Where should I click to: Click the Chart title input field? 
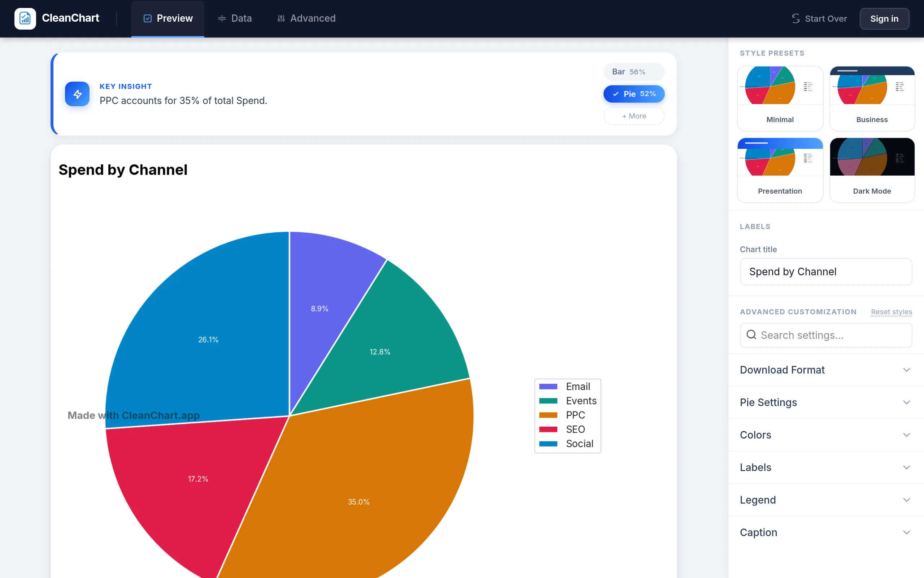pyautogui.click(x=826, y=271)
